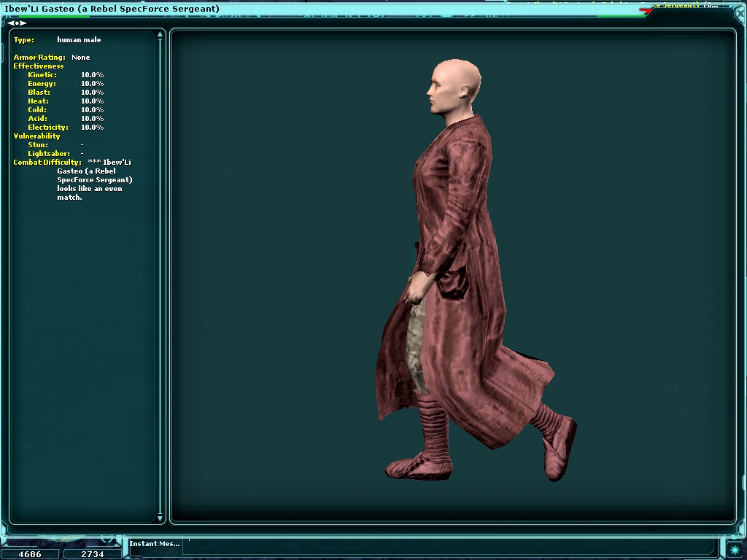Image resolution: width=747 pixels, height=560 pixels.
Task: Click the chat text input field
Action: coord(448,546)
